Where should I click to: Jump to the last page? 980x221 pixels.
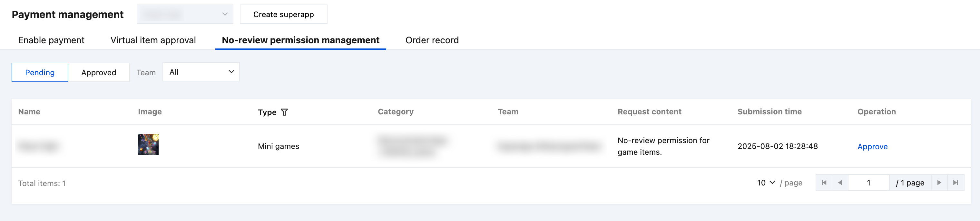click(955, 183)
